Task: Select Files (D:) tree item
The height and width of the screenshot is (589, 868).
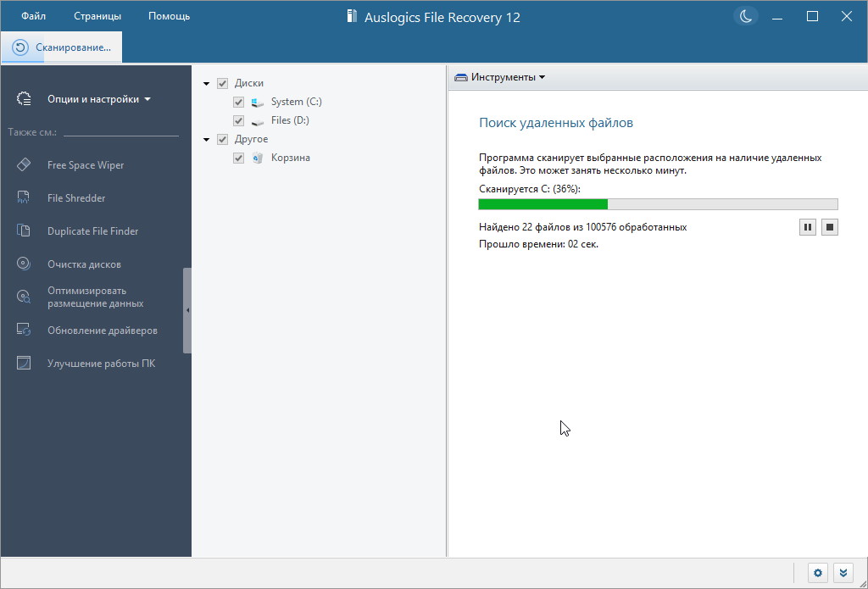Action: [290, 120]
